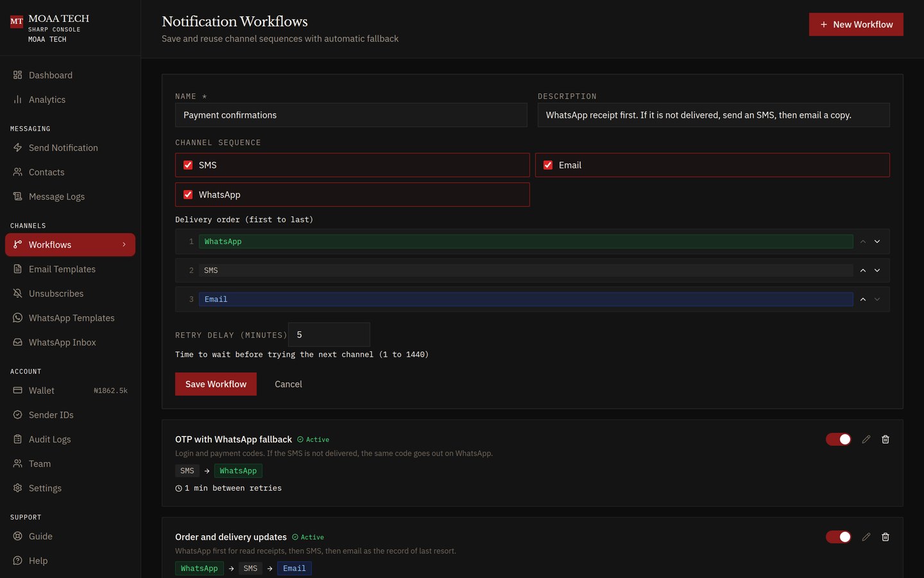Edit the OTP with WhatsApp fallback workflow
Screen dimensions: 924x578
866,439
